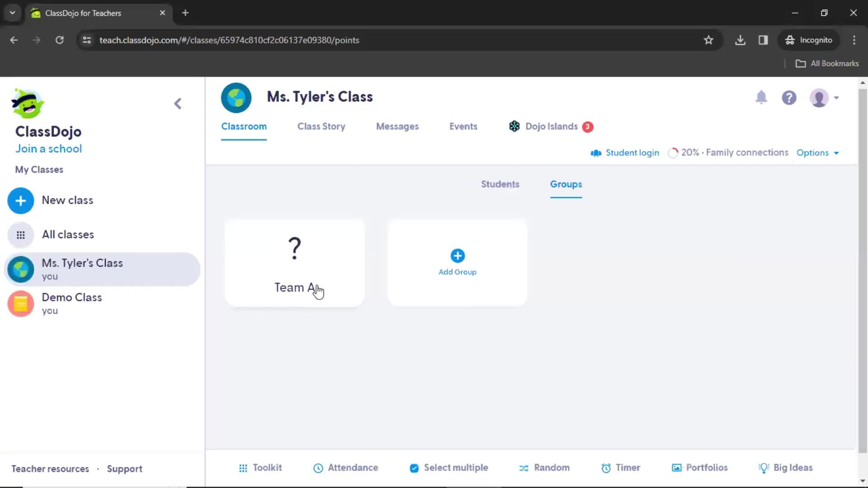
Task: Open the Team A group card
Action: pos(294,263)
